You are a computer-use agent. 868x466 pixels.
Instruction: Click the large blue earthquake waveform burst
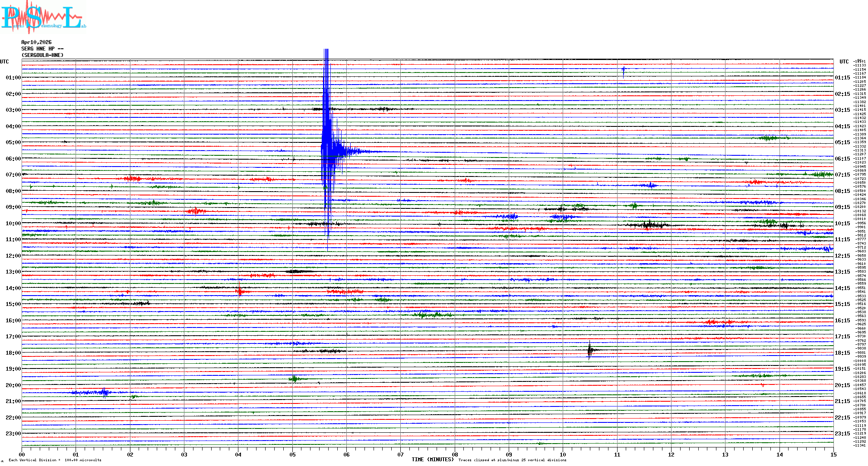click(328, 147)
